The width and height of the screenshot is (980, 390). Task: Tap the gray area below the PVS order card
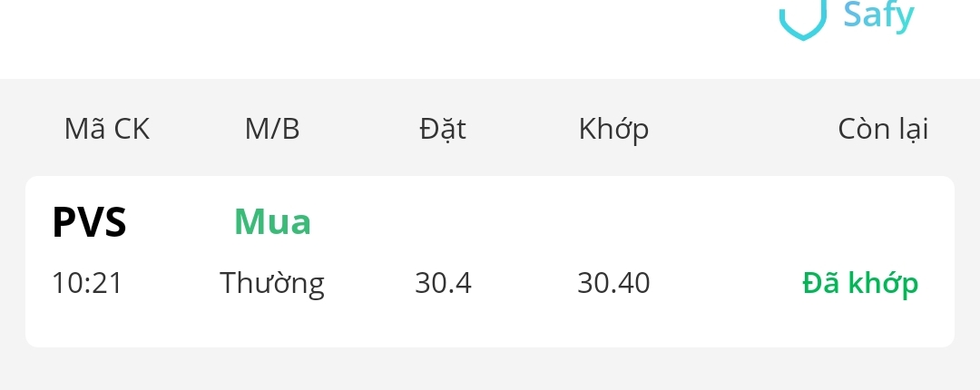pyautogui.click(x=490, y=370)
